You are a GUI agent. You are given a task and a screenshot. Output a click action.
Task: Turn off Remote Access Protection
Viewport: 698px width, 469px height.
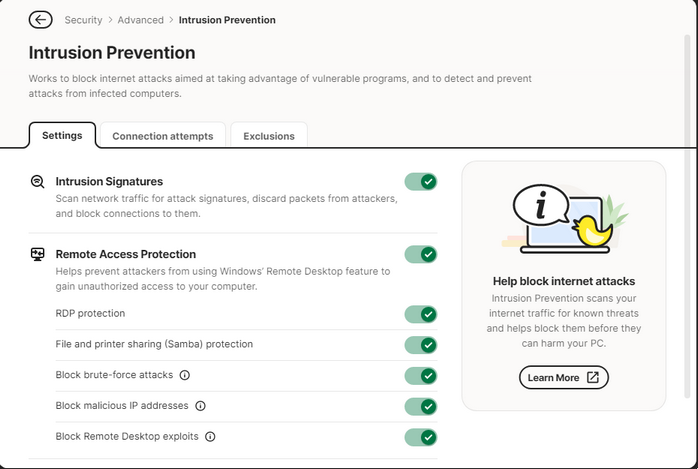click(x=421, y=255)
